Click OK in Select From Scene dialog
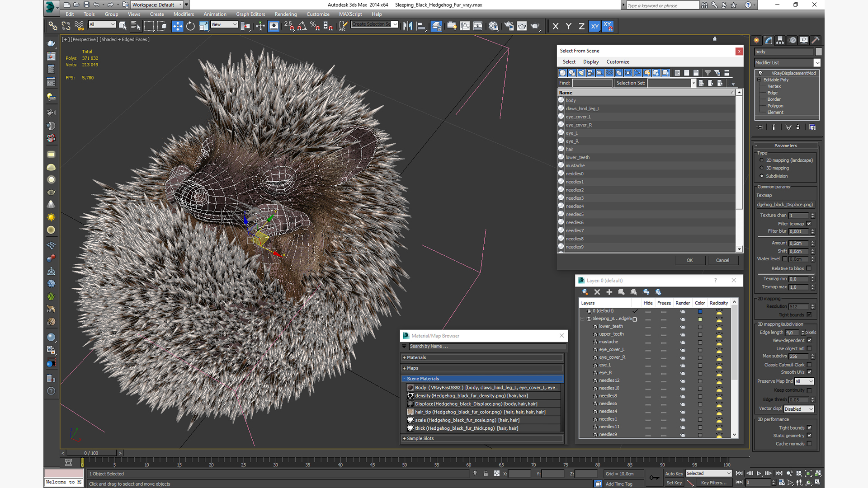Image resolution: width=868 pixels, height=488 pixels. point(689,260)
